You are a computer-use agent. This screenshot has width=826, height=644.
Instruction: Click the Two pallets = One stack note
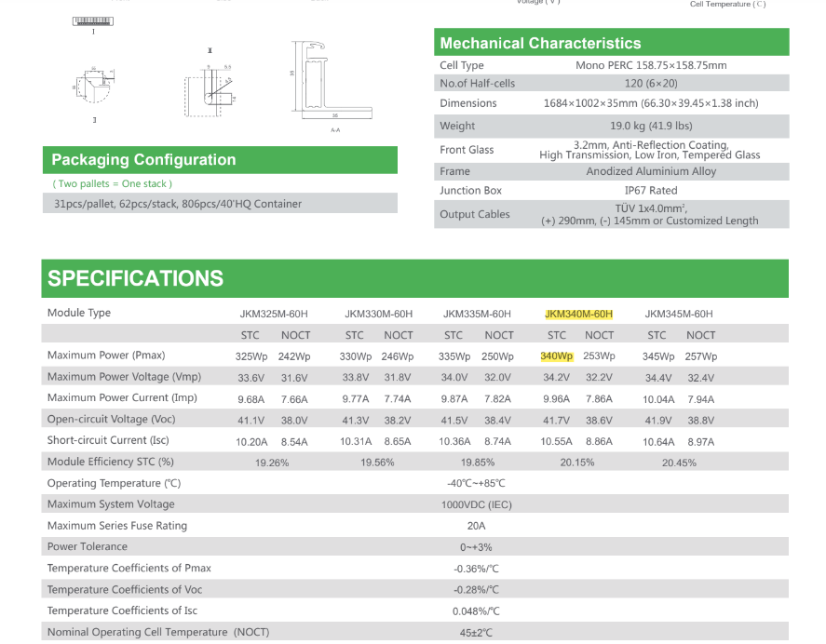(x=112, y=184)
